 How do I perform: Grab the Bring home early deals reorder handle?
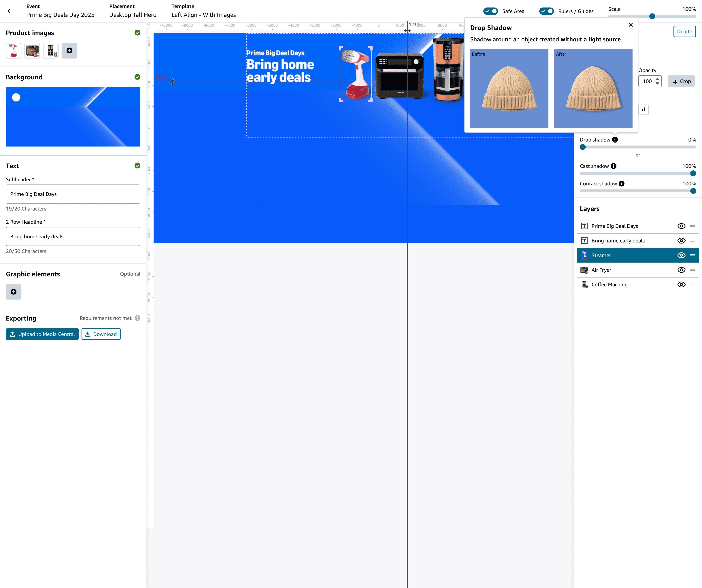tap(692, 241)
